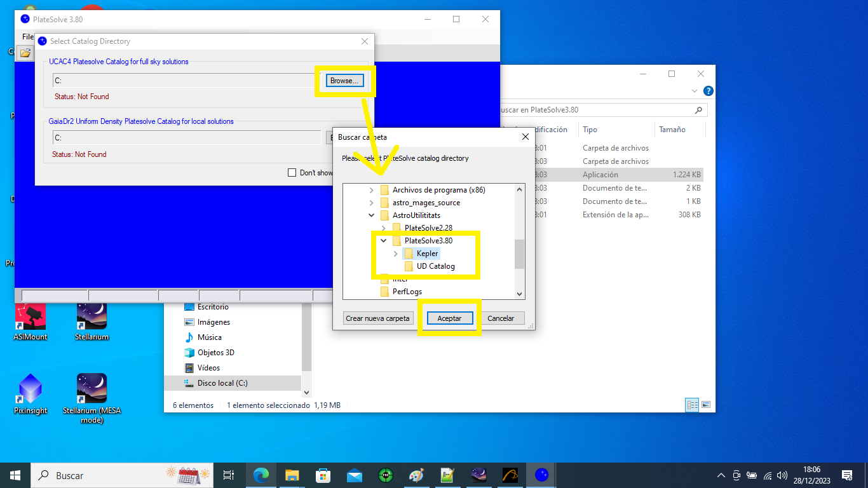The width and height of the screenshot is (868, 488).
Task: Click the help question mark icon in Explorer
Action: click(x=709, y=91)
